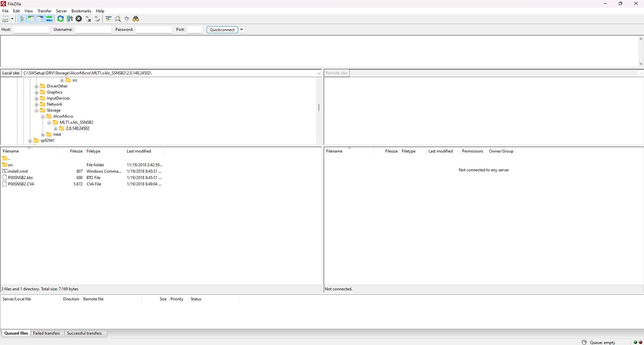
Task: Sort remote list by Owner/Group column
Action: (501, 151)
